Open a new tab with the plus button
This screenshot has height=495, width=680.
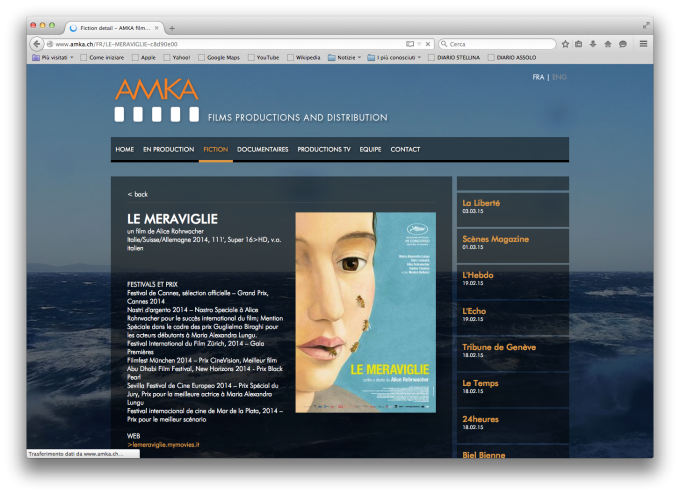pos(172,28)
